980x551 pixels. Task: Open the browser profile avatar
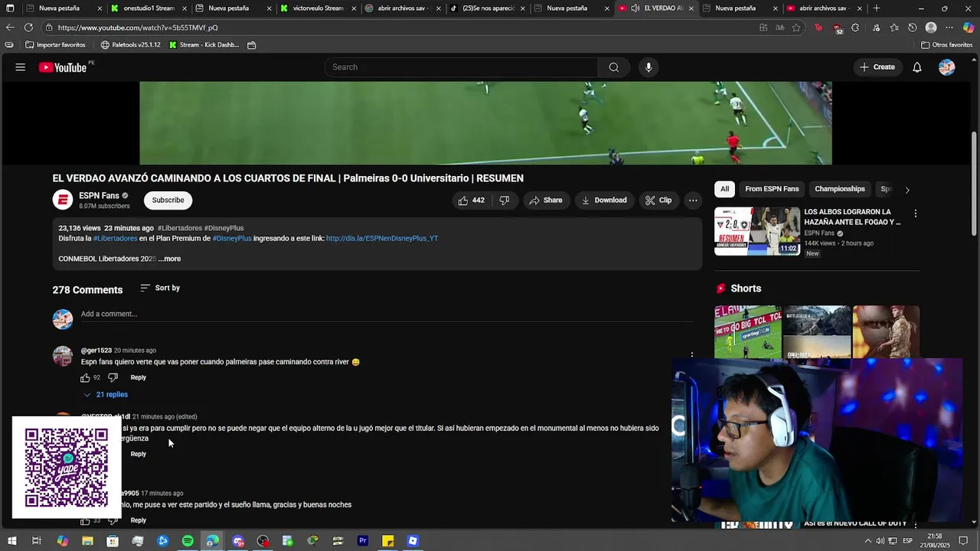coord(931,28)
